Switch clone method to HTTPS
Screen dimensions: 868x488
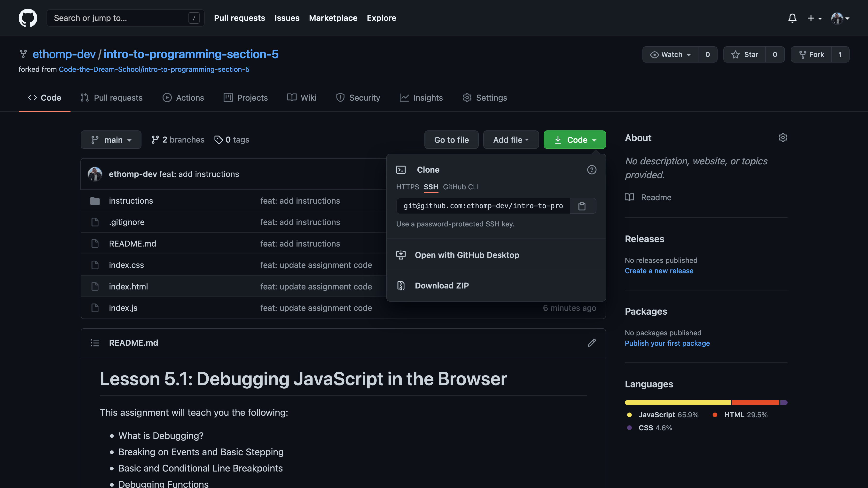pos(407,187)
